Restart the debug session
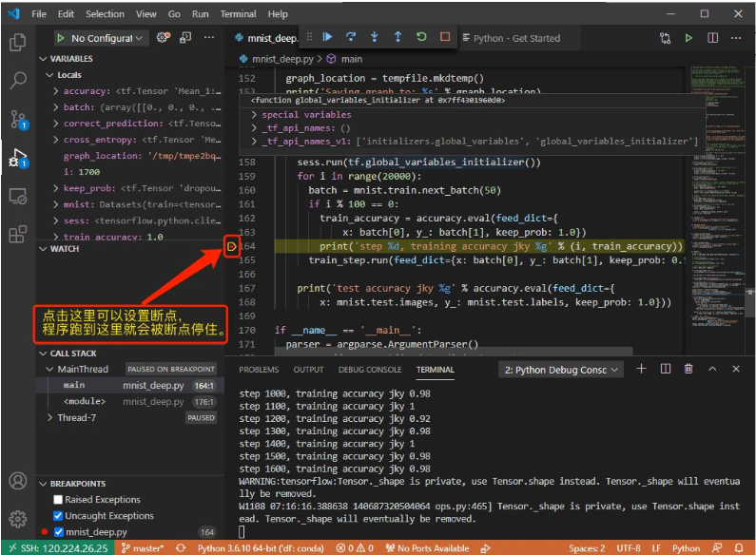The width and height of the screenshot is (756, 555). click(421, 37)
